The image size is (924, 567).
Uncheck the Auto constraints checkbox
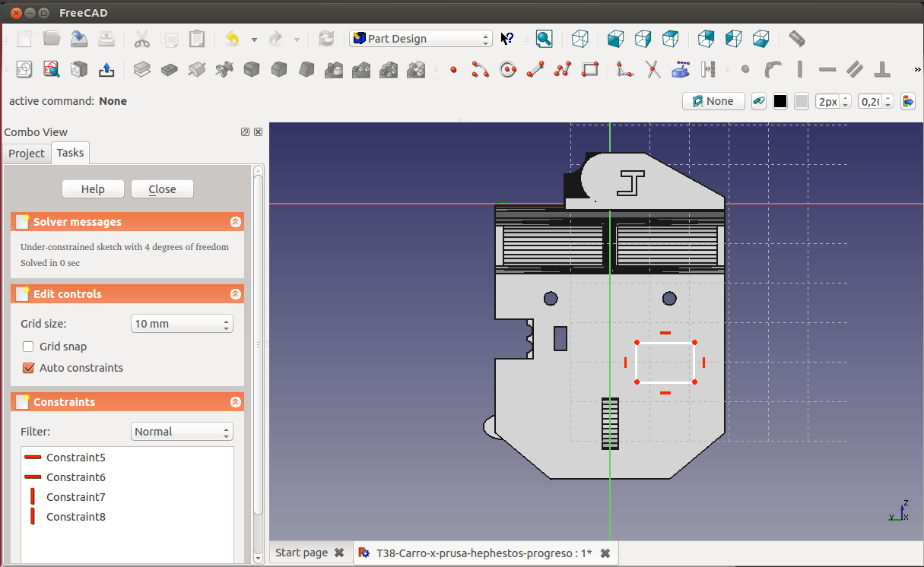click(x=28, y=368)
